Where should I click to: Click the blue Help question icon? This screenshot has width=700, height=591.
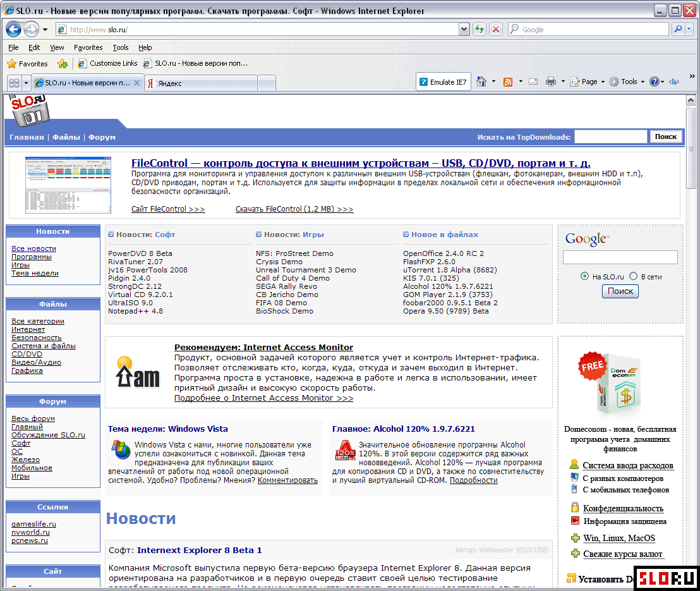tap(655, 82)
